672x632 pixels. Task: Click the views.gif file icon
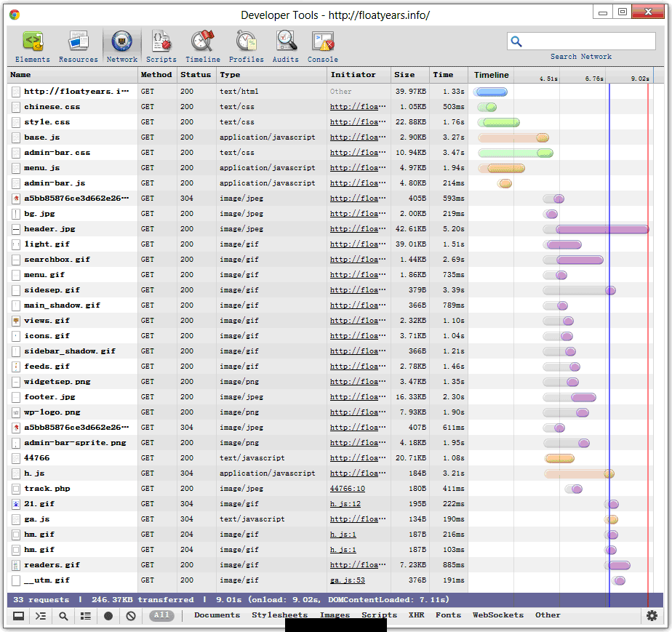[x=16, y=321]
